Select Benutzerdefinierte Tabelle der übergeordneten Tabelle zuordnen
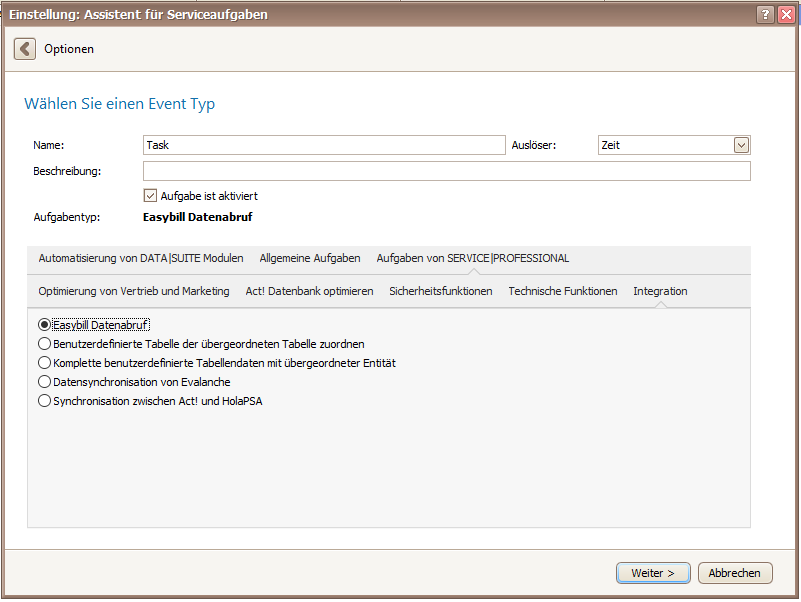 [x=44, y=343]
